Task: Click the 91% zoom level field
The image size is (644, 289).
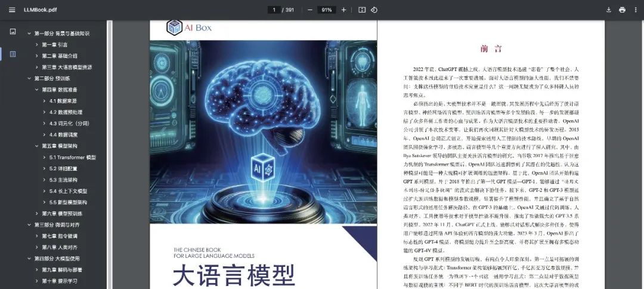Action: [327, 10]
